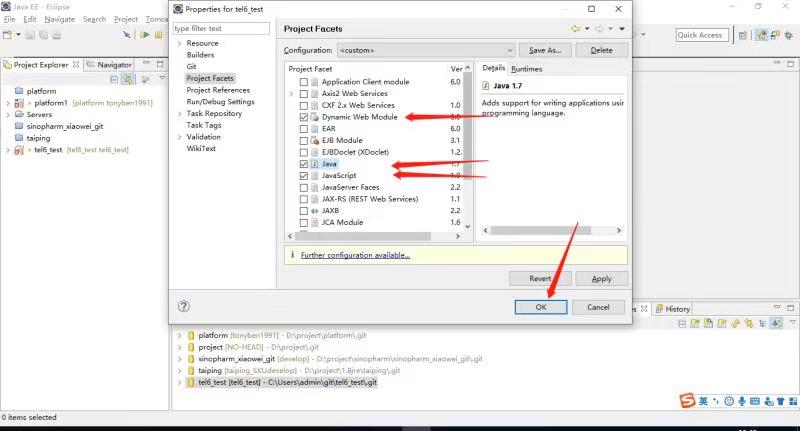Open the File menu
The height and width of the screenshot is (431, 800).
[10, 19]
